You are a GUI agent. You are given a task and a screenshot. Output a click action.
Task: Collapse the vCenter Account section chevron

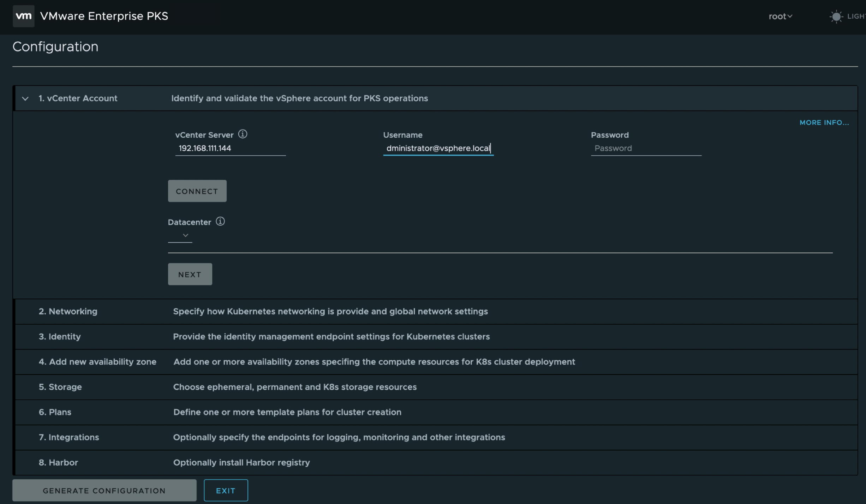click(25, 98)
